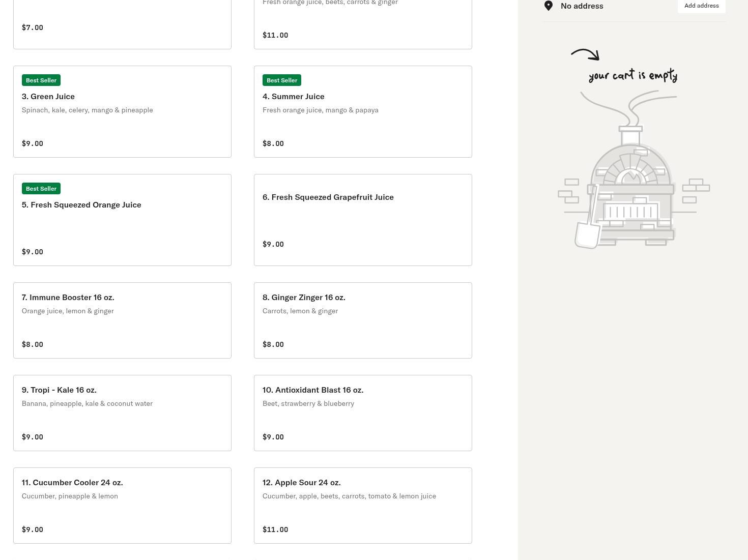Select Antioxidant Blast 16 oz.
Viewport: 748px width, 560px height.
click(362, 413)
